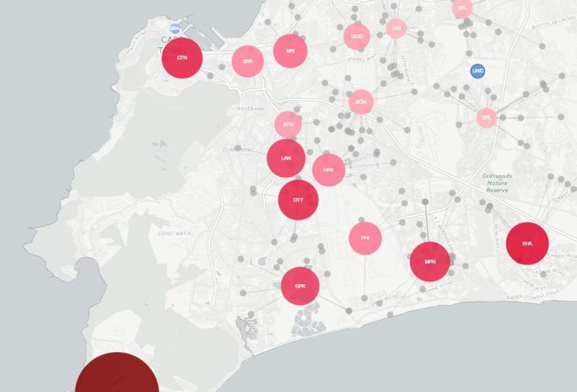The image size is (577, 392).
Task: Click the SRR circle marker
Action: pos(248,62)
